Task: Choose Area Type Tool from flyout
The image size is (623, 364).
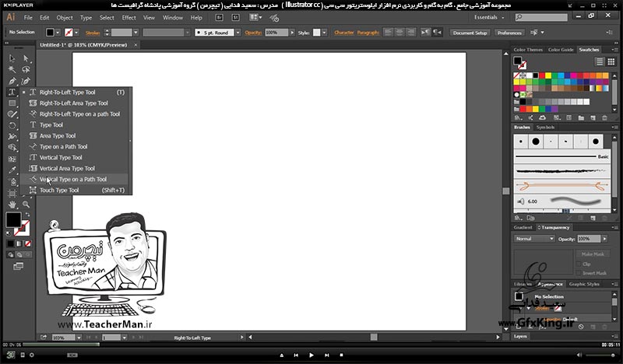Action: pyautogui.click(x=58, y=136)
